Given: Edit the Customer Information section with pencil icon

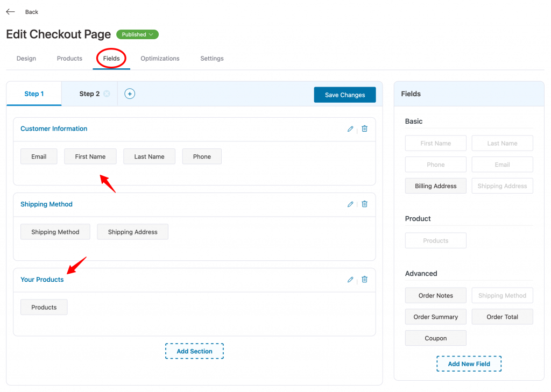Looking at the screenshot, I should coord(350,129).
